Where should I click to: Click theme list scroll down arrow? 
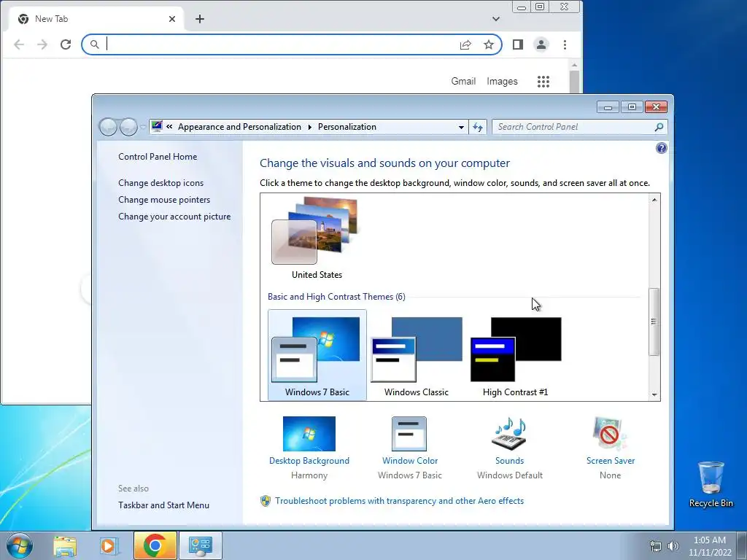pos(654,394)
